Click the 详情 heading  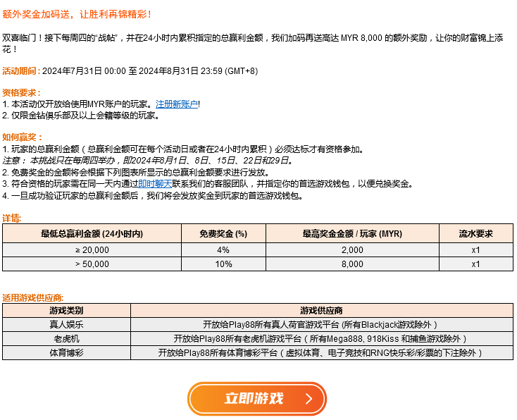[11, 218]
